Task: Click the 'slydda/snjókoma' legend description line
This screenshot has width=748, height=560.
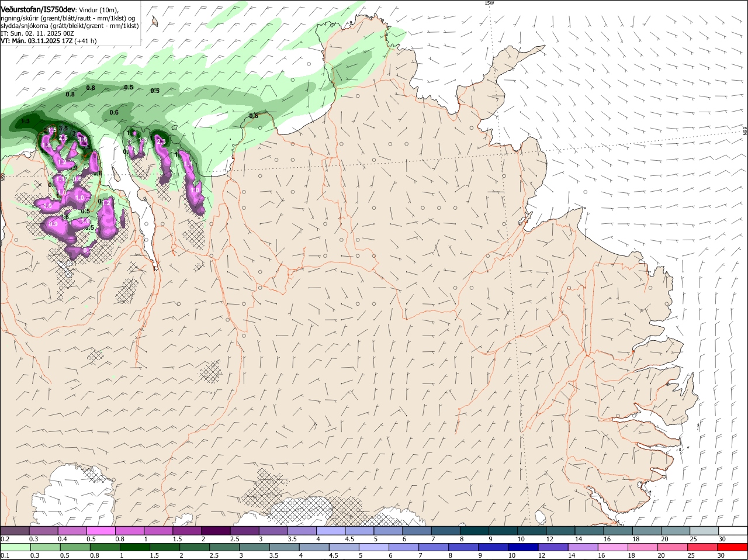Action: pos(70,26)
